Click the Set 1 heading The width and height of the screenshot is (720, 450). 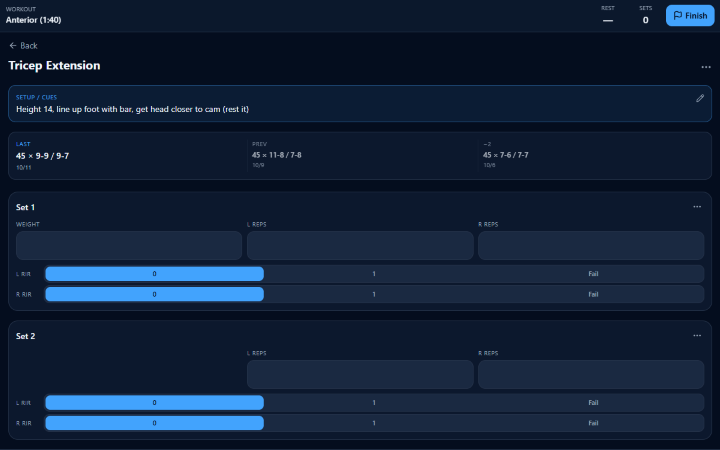pyautogui.click(x=25, y=208)
